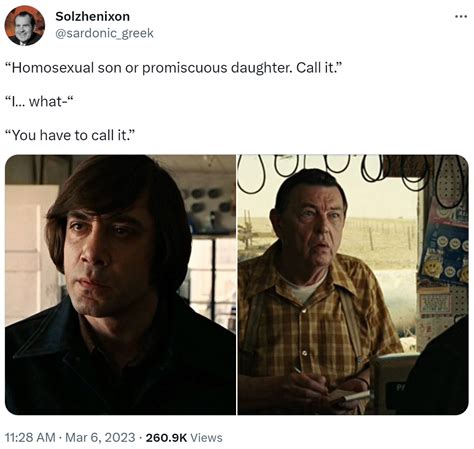
Task: Click the 11:28 AM timestamp
Action: 30,437
